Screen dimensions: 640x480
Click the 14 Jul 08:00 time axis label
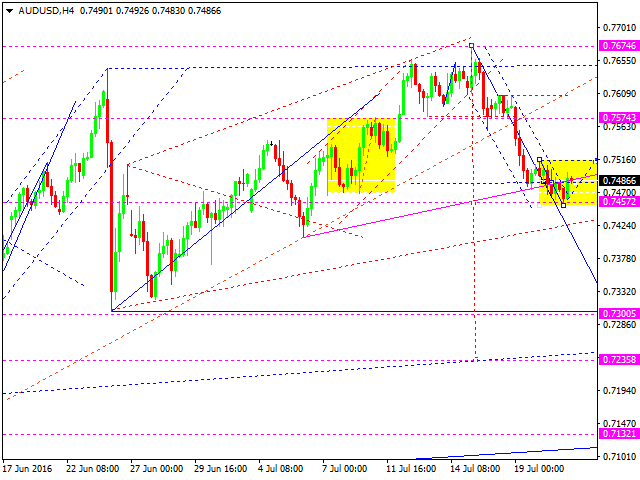(476, 469)
